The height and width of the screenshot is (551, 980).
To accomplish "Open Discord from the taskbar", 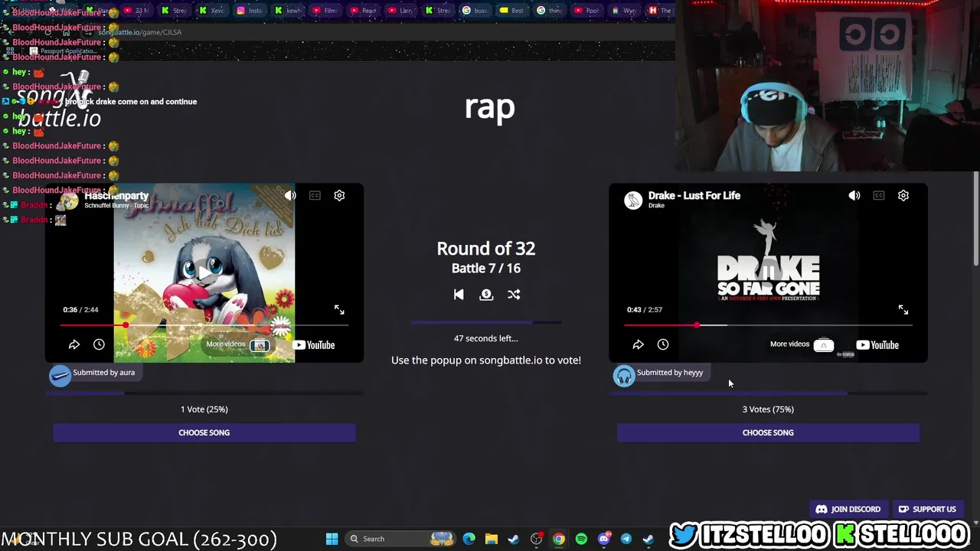I will pyautogui.click(x=603, y=539).
